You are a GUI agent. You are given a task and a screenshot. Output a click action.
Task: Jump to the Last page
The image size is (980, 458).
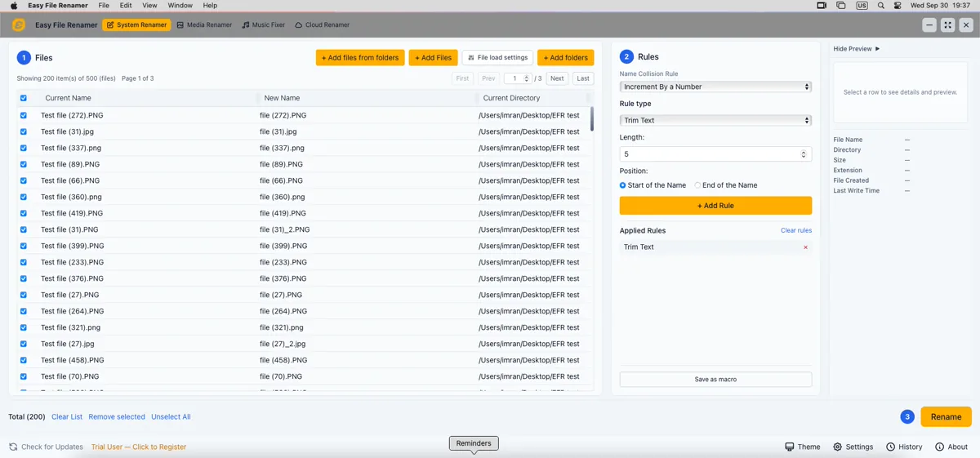click(582, 78)
